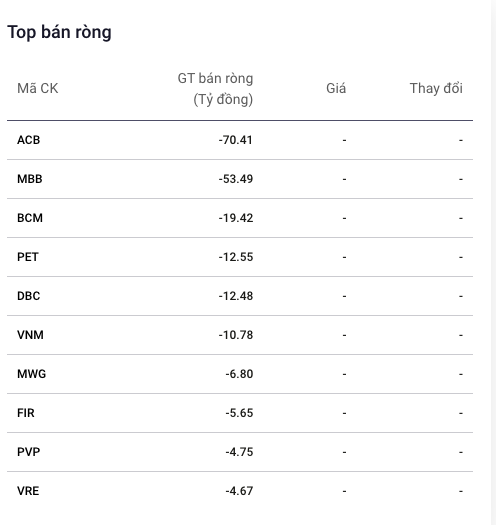
Task: Click the -10.78 value for VNM
Action: tap(236, 335)
